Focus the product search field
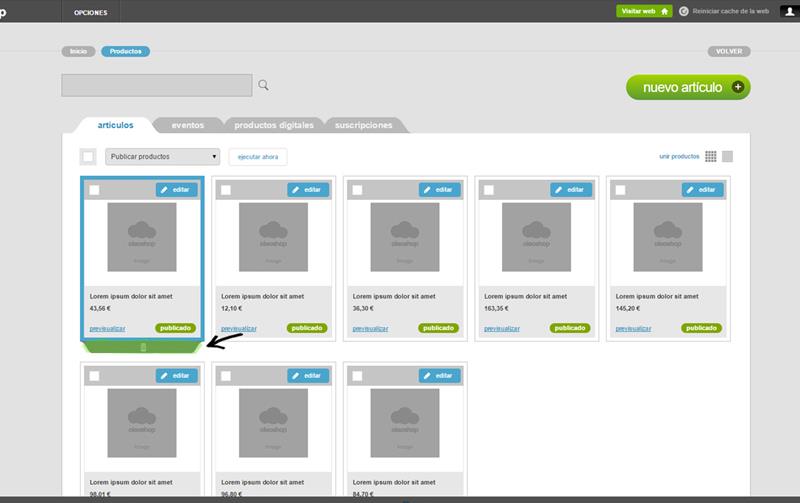 pos(156,85)
